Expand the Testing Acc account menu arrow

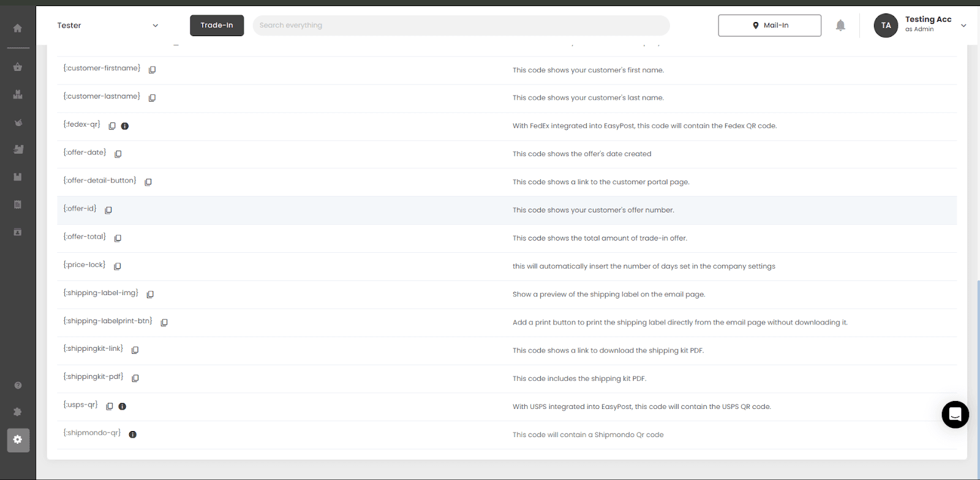coord(963,26)
